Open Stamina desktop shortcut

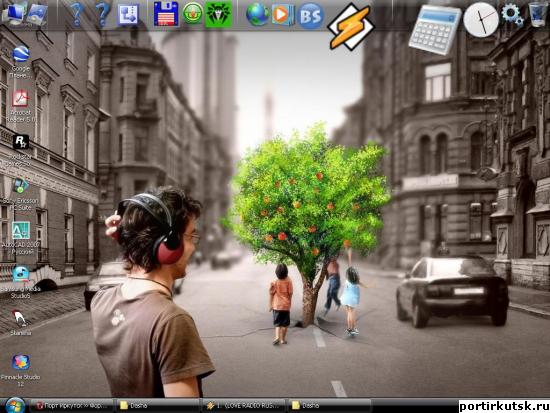[21, 322]
